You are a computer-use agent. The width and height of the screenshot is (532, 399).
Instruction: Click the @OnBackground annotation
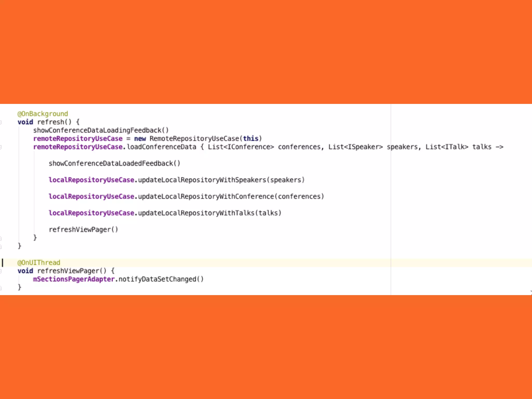tap(43, 114)
